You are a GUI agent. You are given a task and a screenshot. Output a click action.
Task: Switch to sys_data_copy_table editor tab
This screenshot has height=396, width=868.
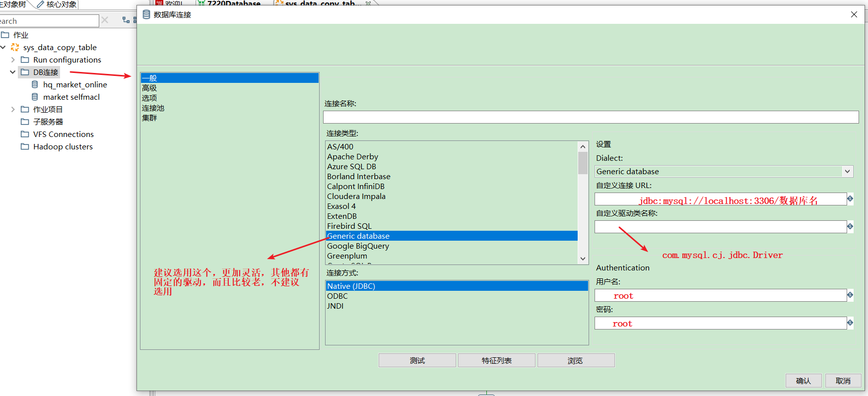tap(324, 3)
